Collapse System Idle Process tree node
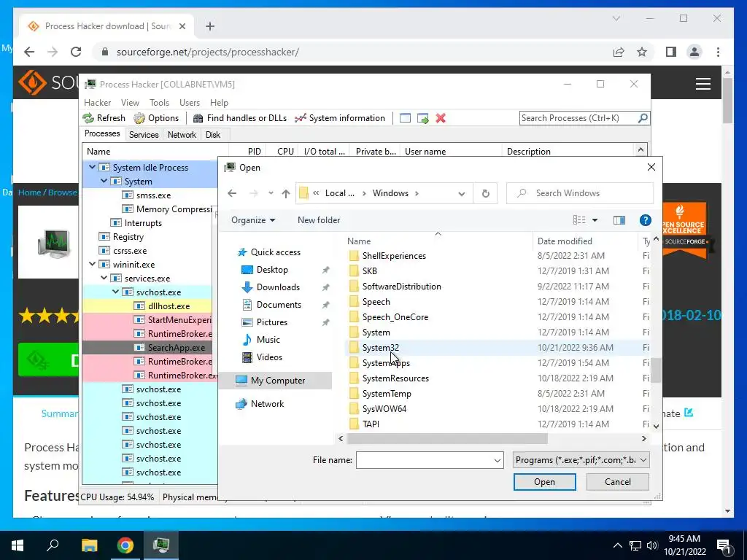The width and height of the screenshot is (747, 560). tap(92, 167)
